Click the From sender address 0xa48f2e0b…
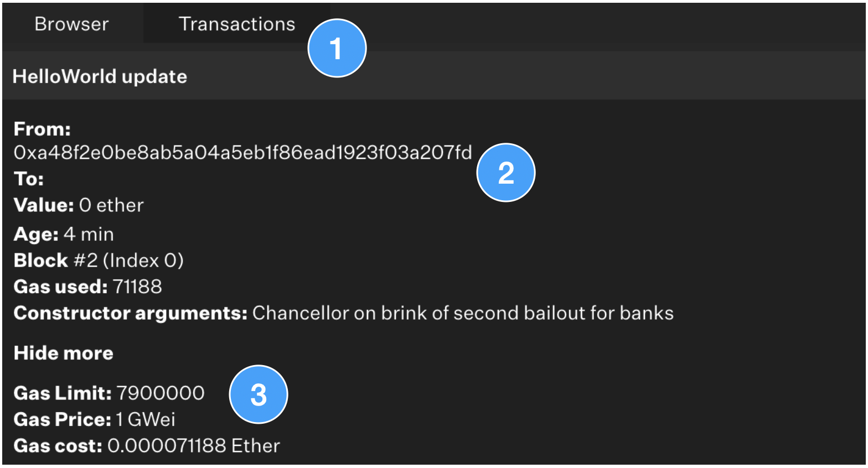 [243, 153]
